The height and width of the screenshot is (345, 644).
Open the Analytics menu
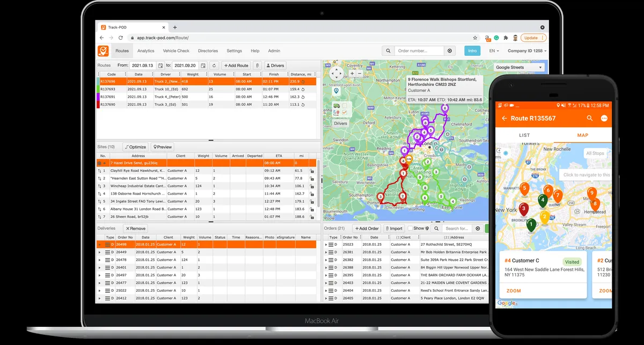tap(145, 51)
